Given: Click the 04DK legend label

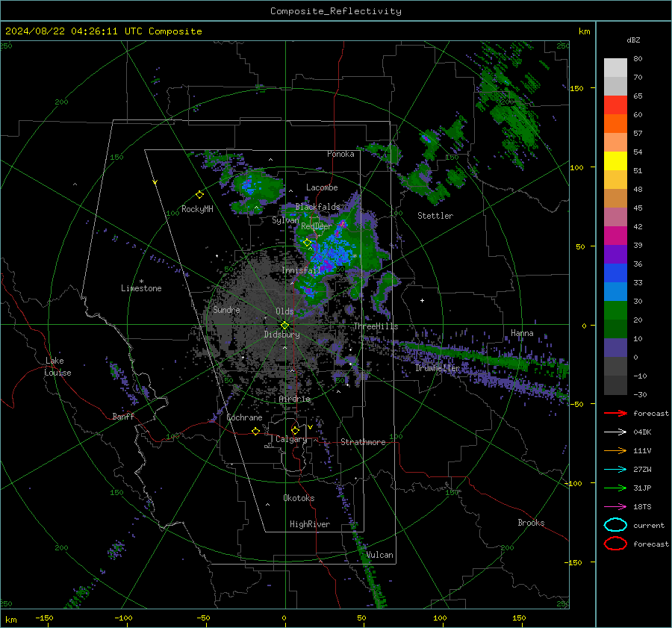Looking at the screenshot, I should (x=642, y=432).
